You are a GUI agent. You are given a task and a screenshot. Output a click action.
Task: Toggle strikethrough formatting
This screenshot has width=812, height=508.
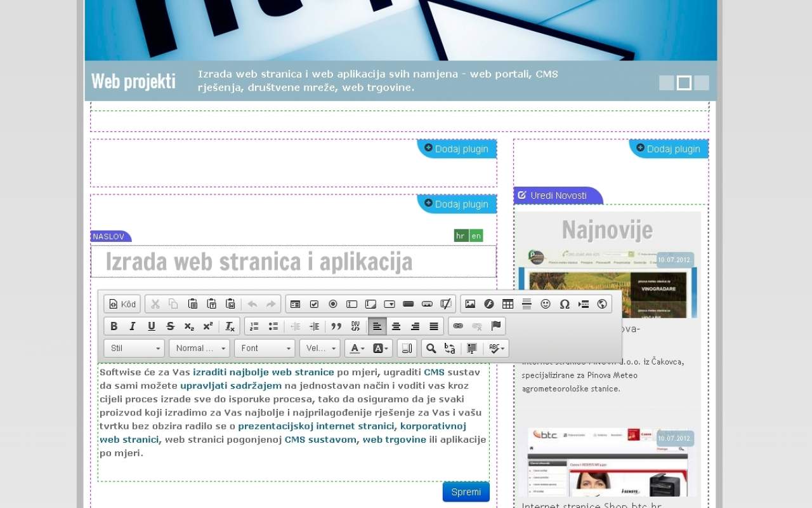(170, 326)
